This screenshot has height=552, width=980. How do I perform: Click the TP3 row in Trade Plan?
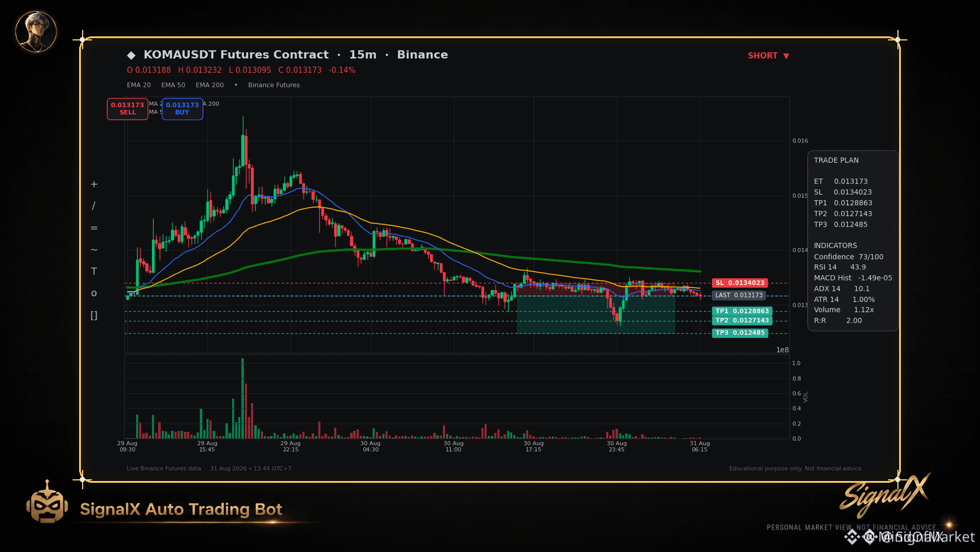(841, 224)
